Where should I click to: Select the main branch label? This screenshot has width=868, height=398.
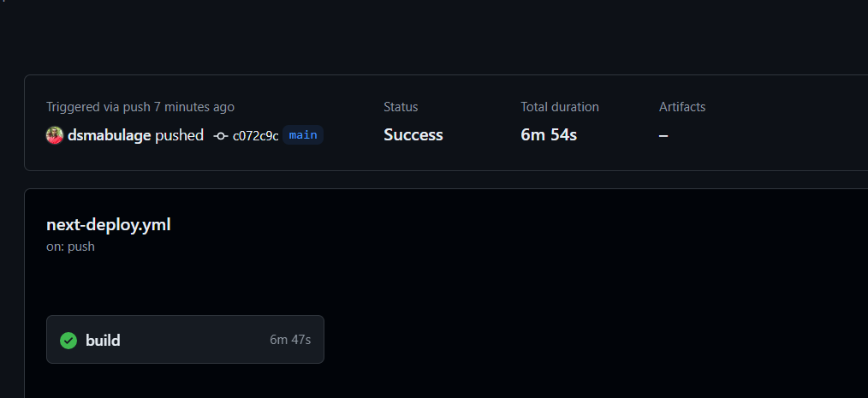click(x=303, y=135)
